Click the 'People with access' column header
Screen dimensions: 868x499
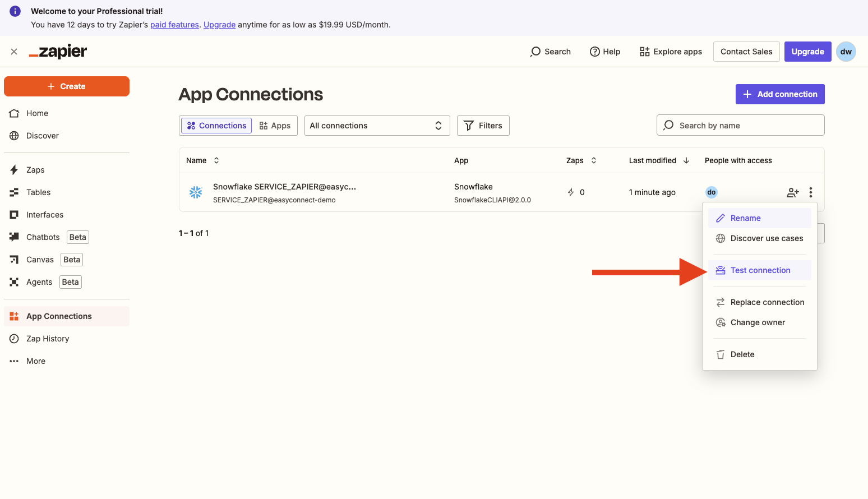click(738, 160)
